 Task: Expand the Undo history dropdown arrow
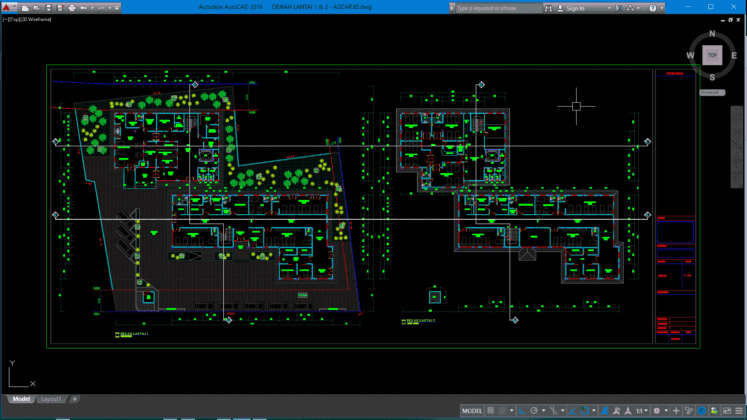coord(92,8)
